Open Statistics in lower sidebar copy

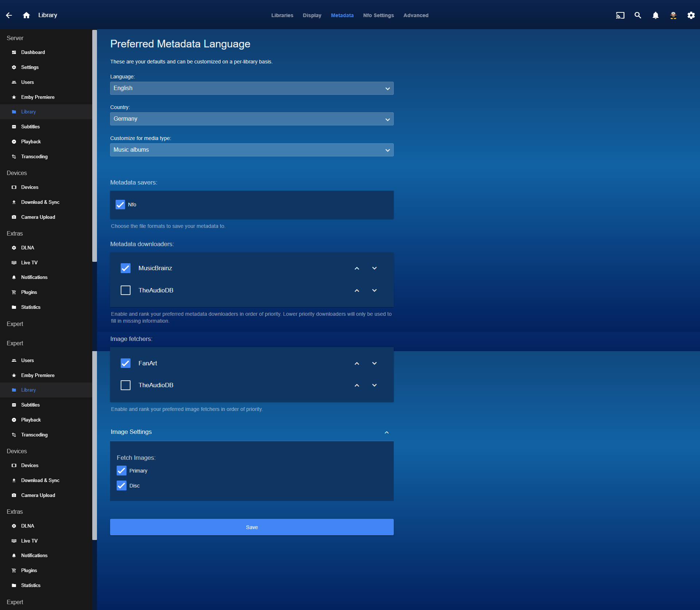[46, 586]
